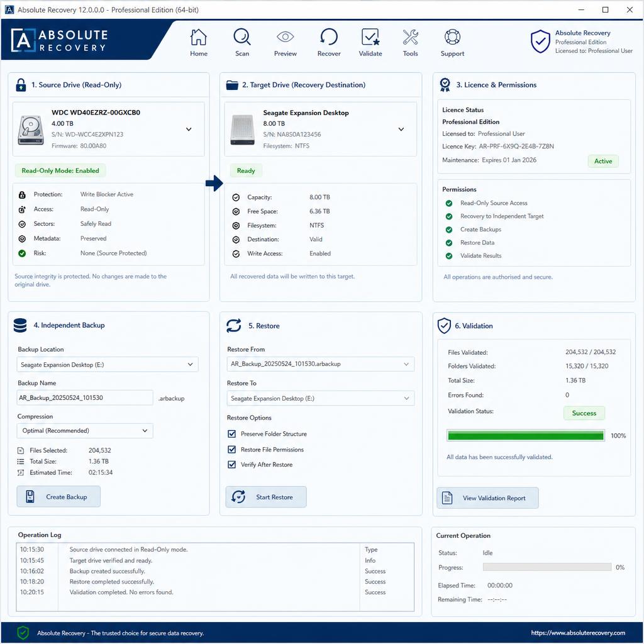
Task: Click log timestamp 10:18:20
Action: (x=31, y=582)
